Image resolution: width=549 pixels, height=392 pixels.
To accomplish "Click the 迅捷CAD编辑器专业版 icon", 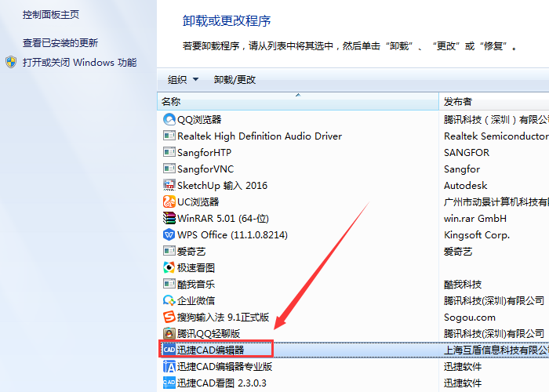I will tap(169, 366).
